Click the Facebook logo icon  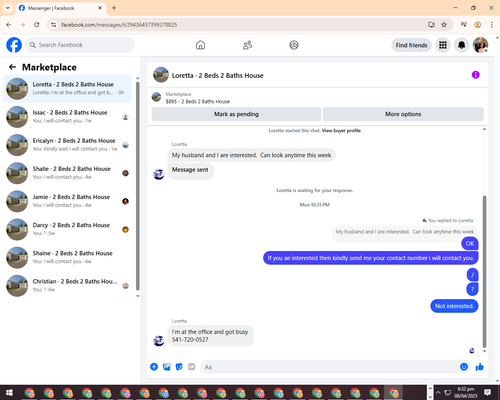click(14, 45)
